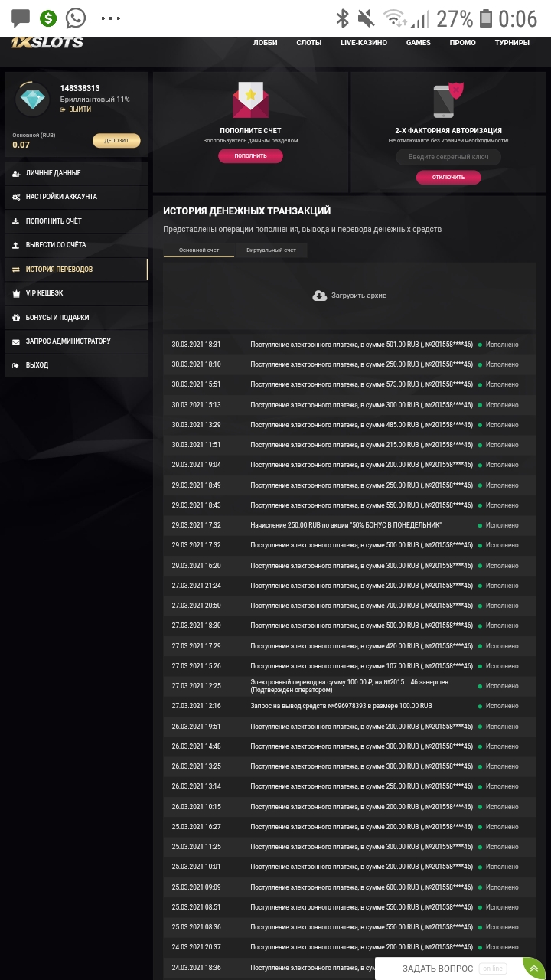Open the WhatsApp notification icon in status bar

(x=76, y=18)
